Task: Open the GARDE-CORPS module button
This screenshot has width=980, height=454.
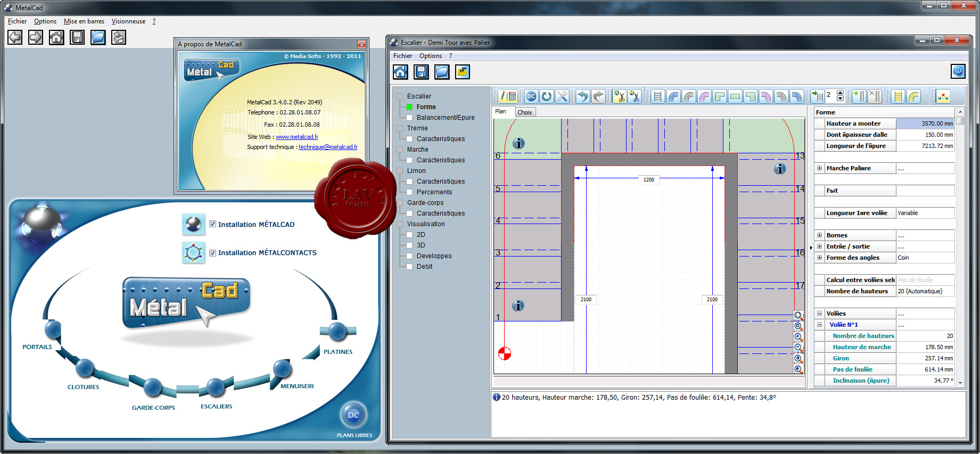Action: point(153,387)
